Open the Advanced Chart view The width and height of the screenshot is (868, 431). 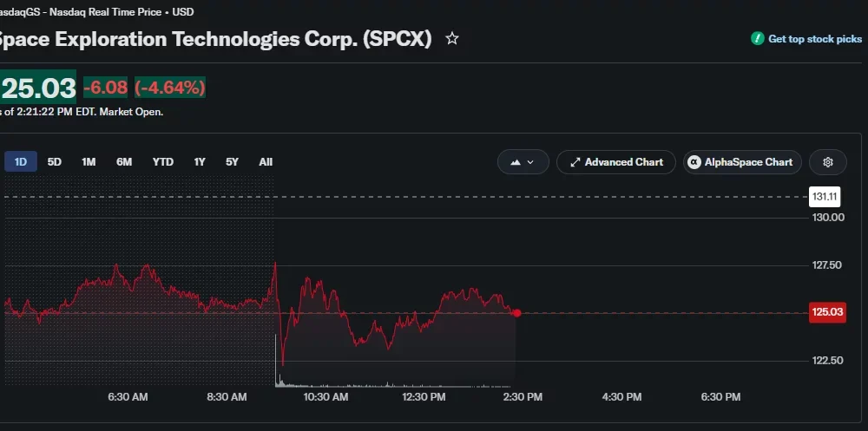coord(616,162)
